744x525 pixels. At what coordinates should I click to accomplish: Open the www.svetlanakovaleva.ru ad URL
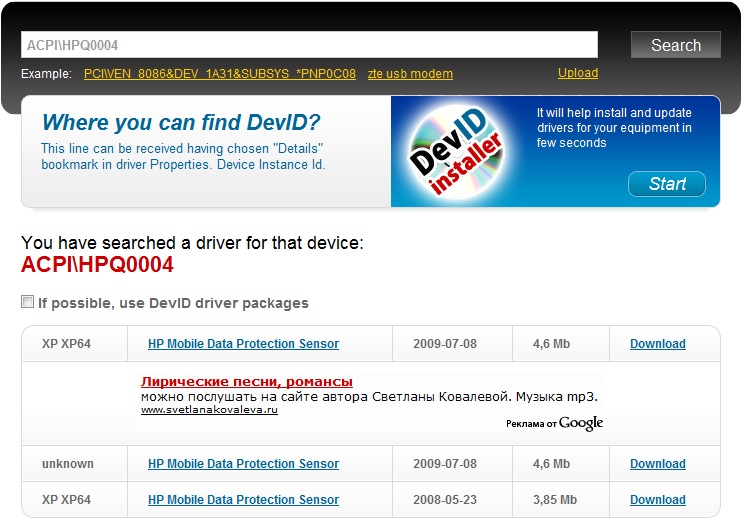click(209, 410)
